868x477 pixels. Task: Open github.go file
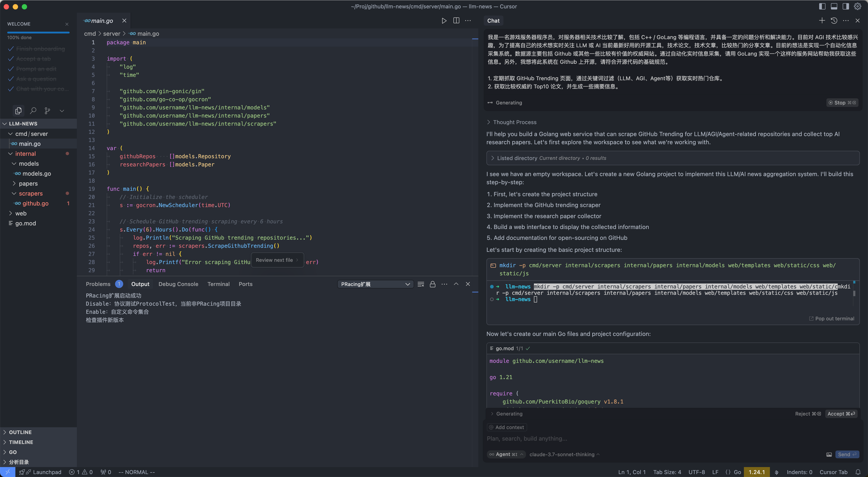point(38,203)
